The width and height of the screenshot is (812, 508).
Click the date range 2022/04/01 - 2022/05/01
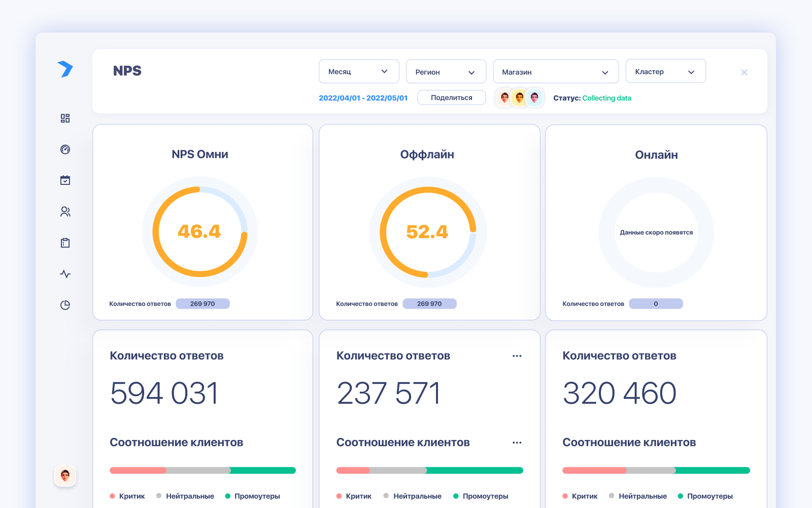(x=363, y=98)
